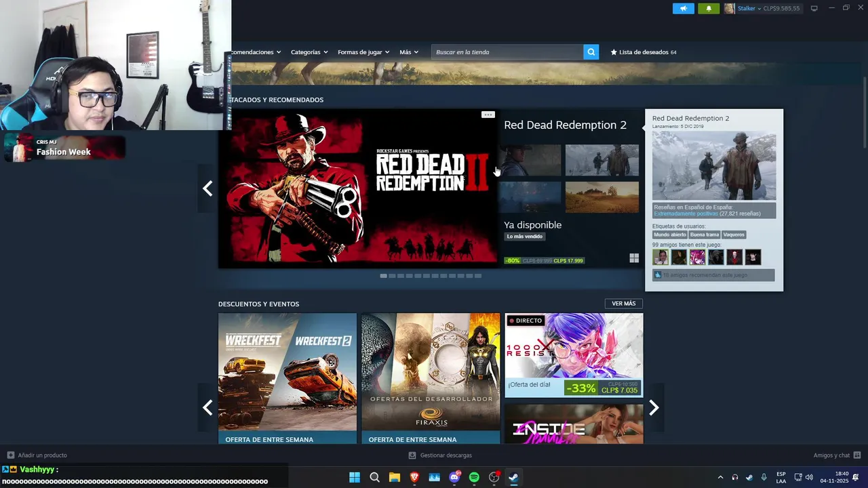This screenshot has width=868, height=488.
Task: Open the Wreckfest midweek deal card
Action: [288, 378]
